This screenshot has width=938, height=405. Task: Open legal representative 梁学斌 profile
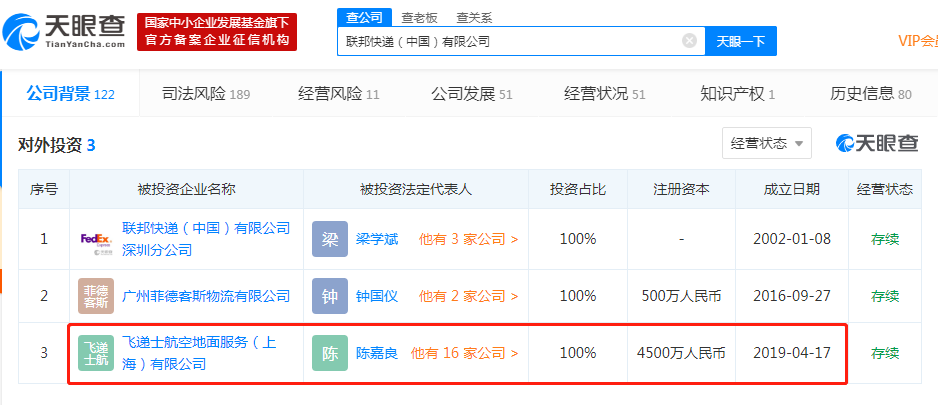click(x=377, y=239)
